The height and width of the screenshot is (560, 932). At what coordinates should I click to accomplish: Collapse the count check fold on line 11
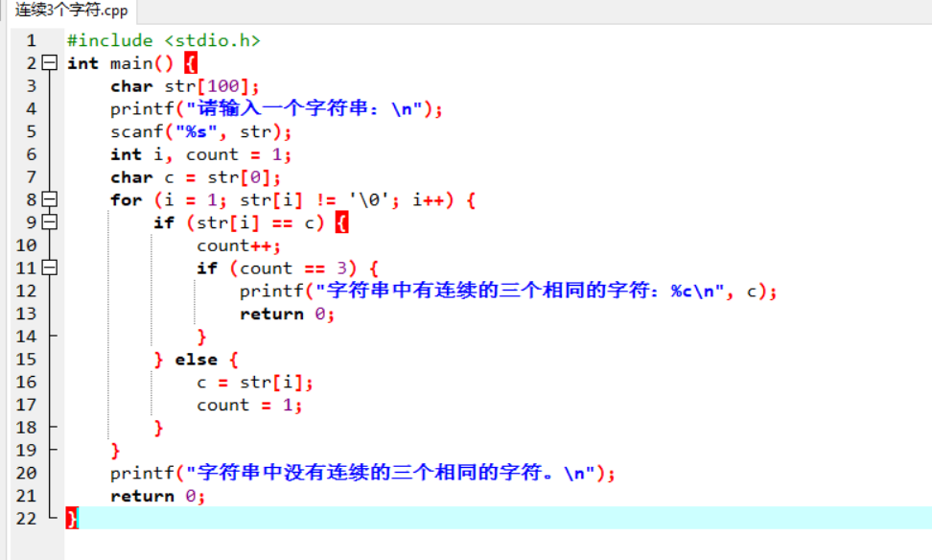[50, 268]
